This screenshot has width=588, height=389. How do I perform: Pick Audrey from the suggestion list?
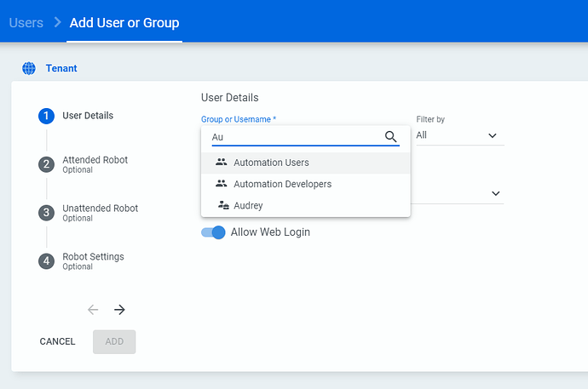(248, 205)
